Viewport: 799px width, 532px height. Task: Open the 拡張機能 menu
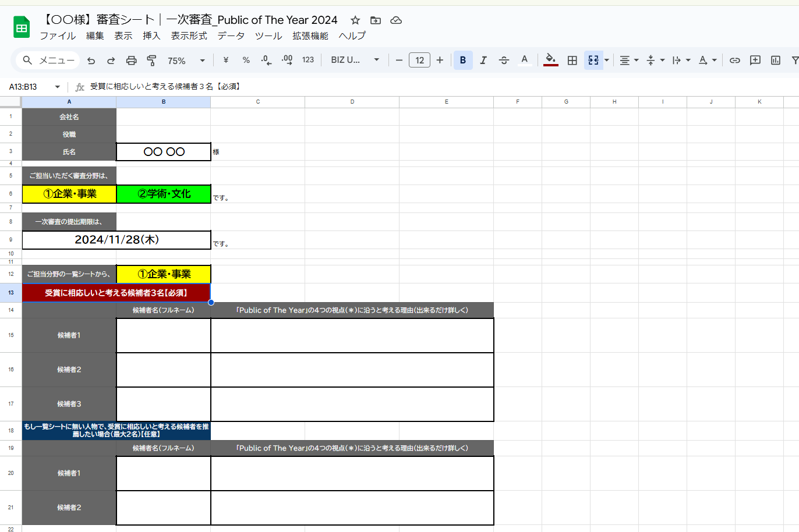pyautogui.click(x=310, y=36)
